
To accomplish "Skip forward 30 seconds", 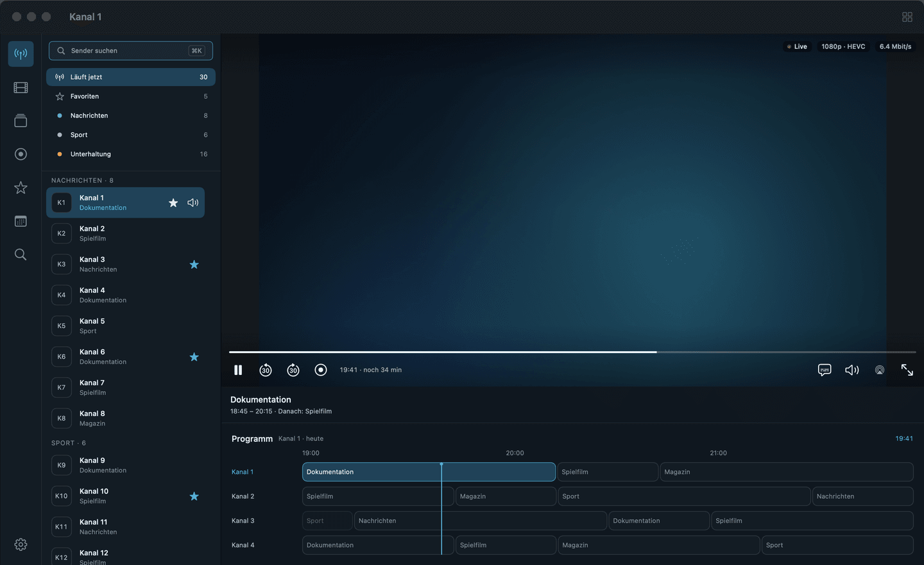I will click(293, 370).
